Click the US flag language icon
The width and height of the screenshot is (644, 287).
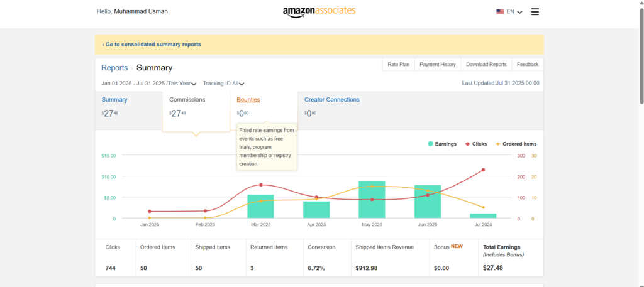point(500,12)
